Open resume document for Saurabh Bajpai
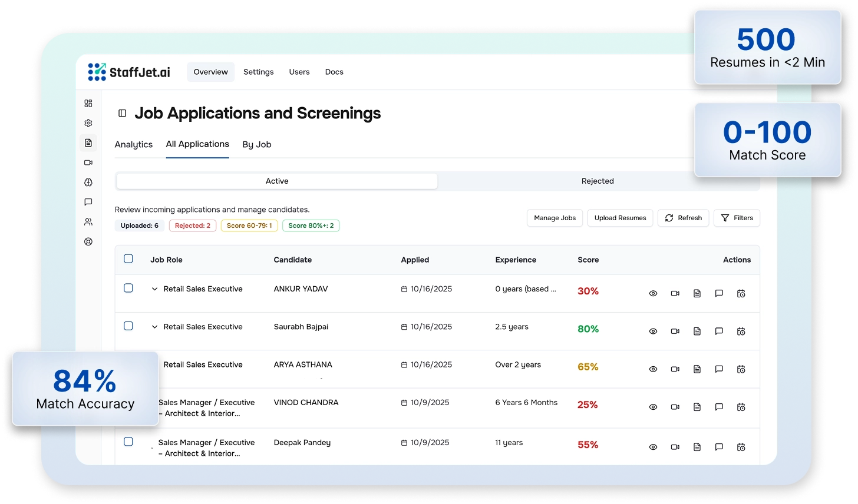The image size is (858, 504). [697, 331]
